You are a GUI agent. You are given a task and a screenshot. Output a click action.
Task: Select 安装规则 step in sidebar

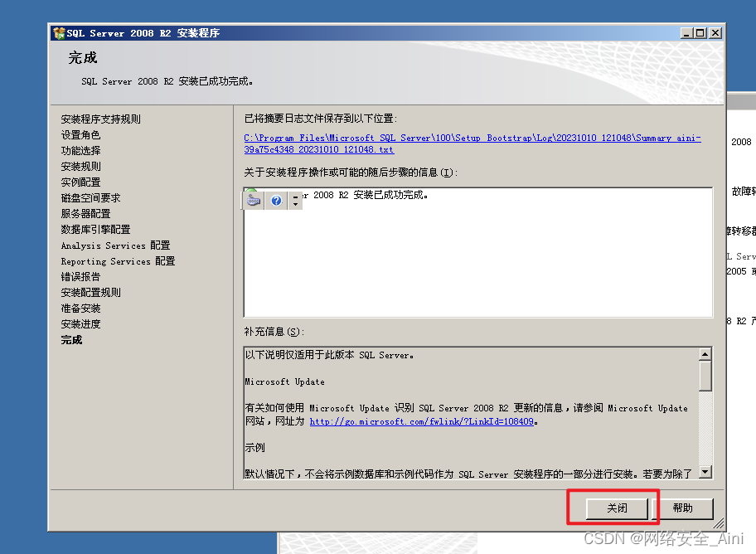(x=80, y=167)
